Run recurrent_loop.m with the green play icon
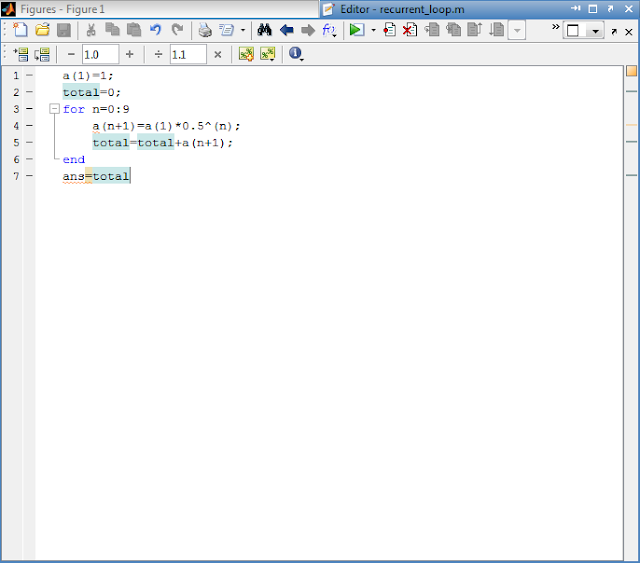Viewport: 640px width, 563px height. pyautogui.click(x=357, y=30)
